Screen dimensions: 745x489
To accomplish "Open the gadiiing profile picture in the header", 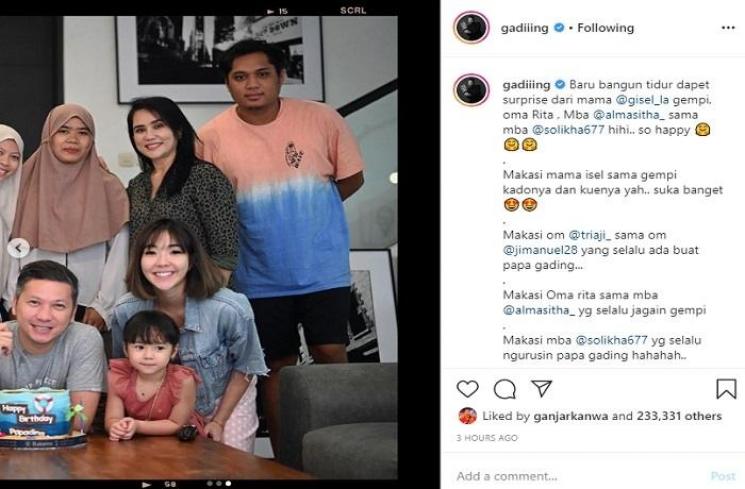I will (x=471, y=27).
